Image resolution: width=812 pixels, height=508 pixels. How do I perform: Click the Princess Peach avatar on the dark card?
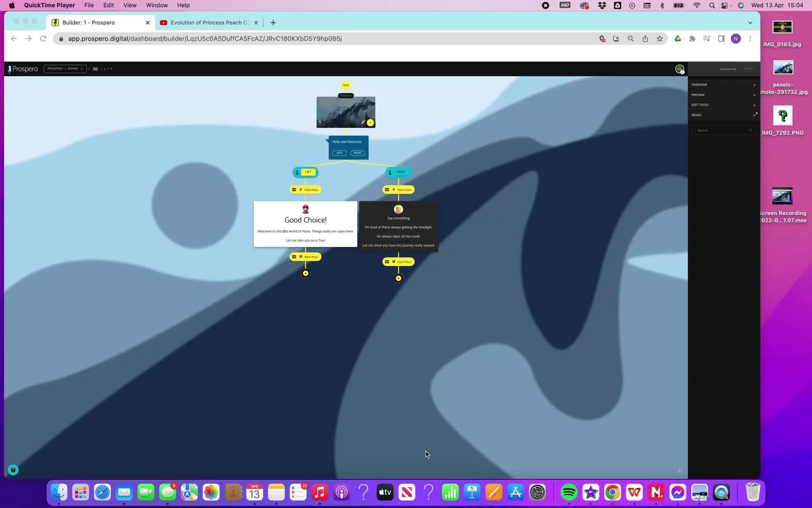pos(398,209)
